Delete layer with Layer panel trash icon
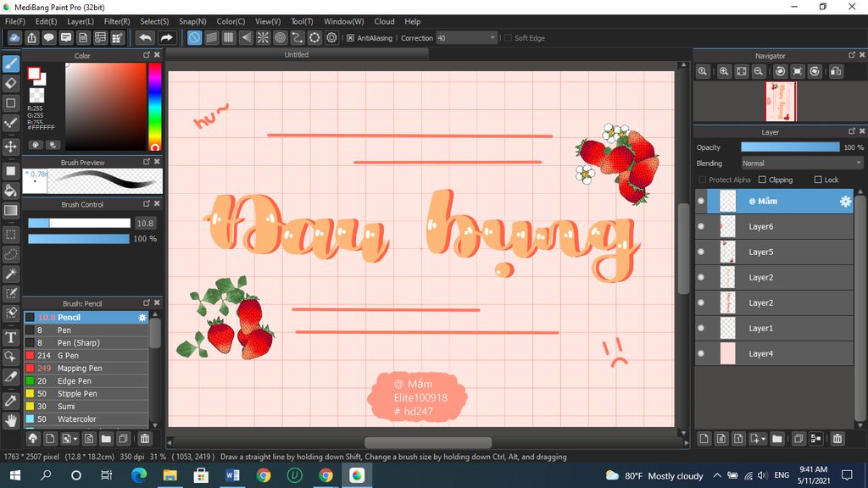Viewport: 868px width, 488px height. [x=837, y=439]
